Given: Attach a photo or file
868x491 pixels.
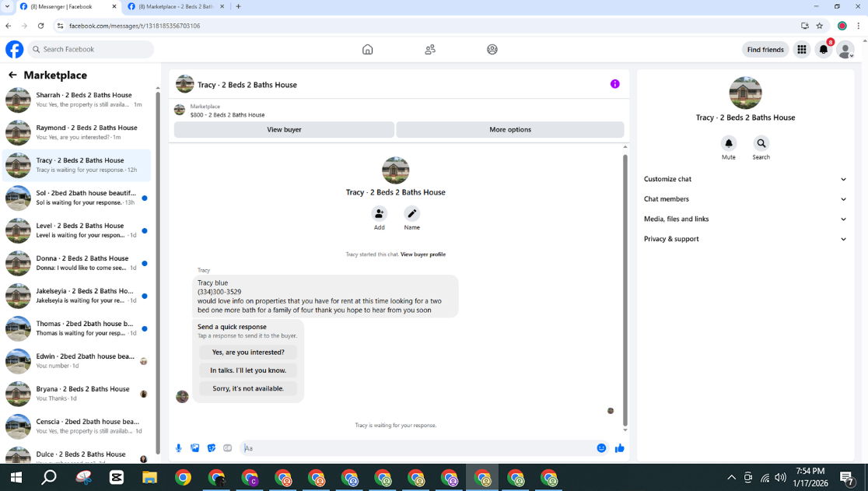Looking at the screenshot, I should click(x=195, y=448).
